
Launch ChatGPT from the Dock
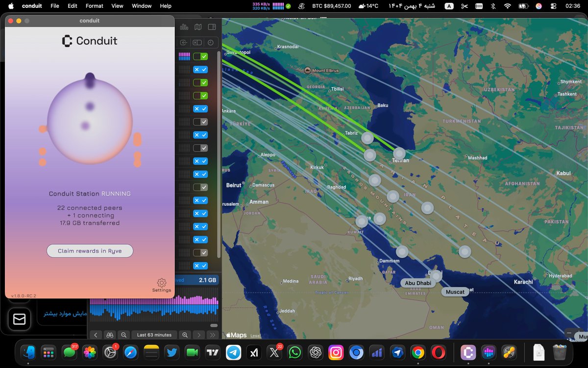[x=315, y=352]
